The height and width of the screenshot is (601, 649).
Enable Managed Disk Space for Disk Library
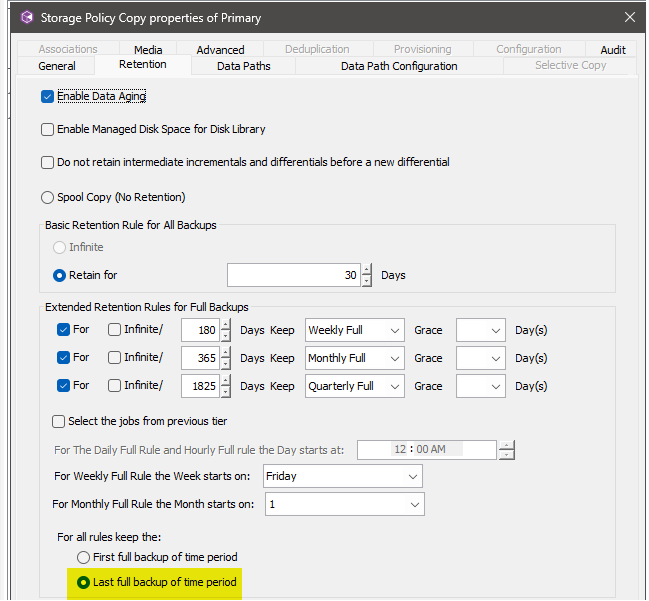tap(47, 129)
